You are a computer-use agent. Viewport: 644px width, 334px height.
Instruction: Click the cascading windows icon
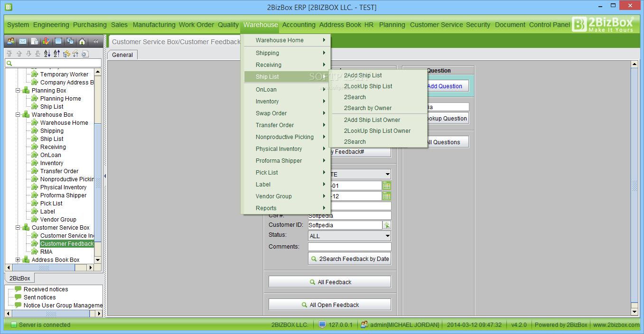click(x=70, y=41)
